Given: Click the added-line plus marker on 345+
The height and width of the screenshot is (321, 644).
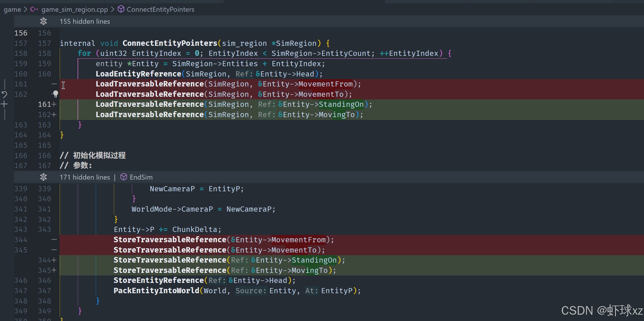Looking at the screenshot, I should click(54, 270).
